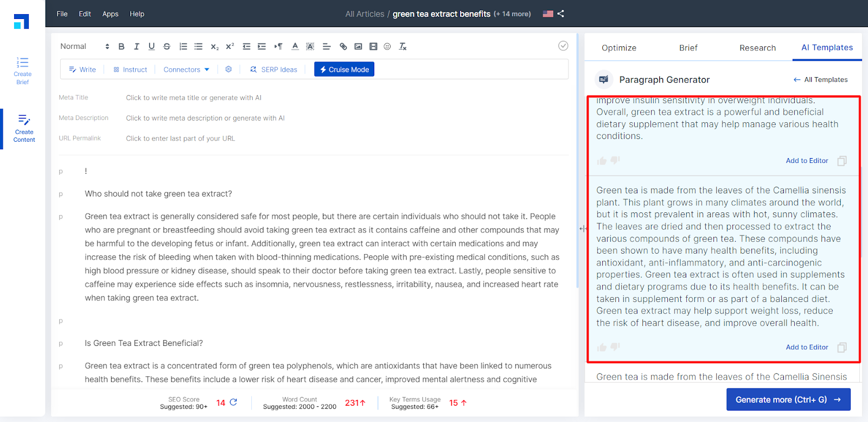The height and width of the screenshot is (422, 868).
Task: Switch to the AI Templates tab
Action: tap(827, 48)
